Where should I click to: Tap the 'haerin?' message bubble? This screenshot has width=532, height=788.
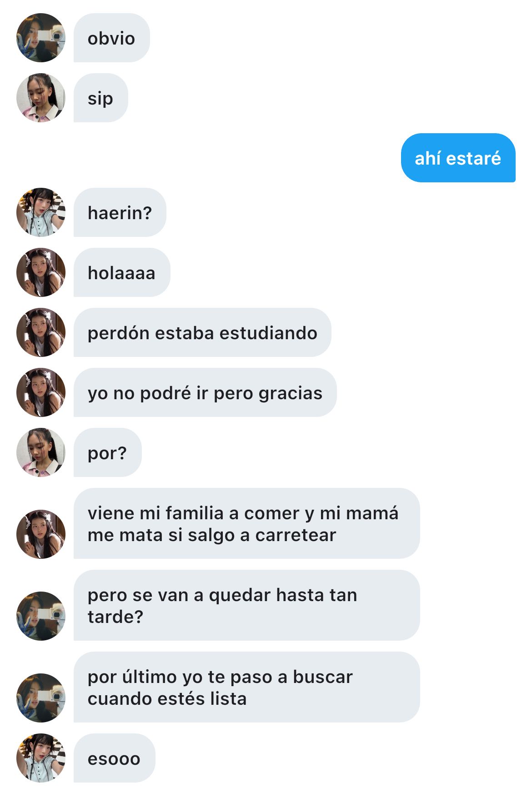[120, 212]
